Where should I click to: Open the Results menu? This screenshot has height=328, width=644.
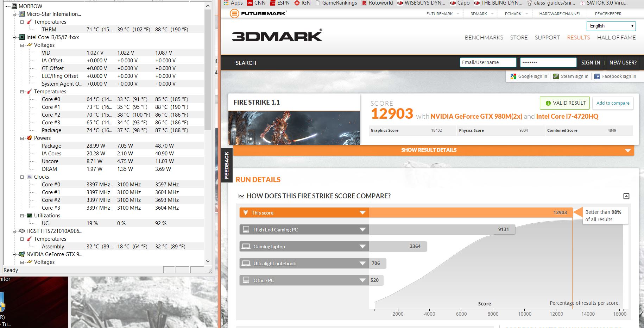pyautogui.click(x=578, y=37)
